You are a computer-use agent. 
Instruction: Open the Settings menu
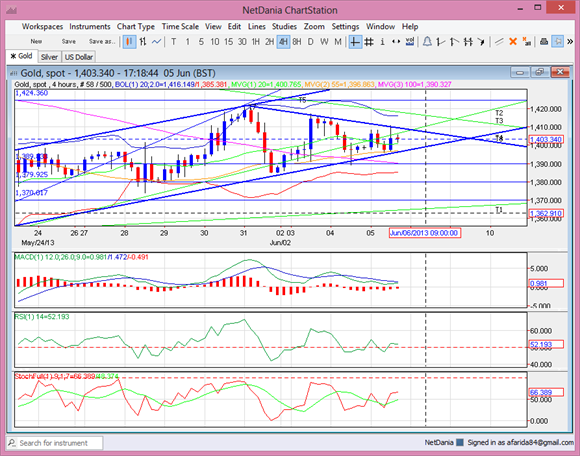[345, 27]
